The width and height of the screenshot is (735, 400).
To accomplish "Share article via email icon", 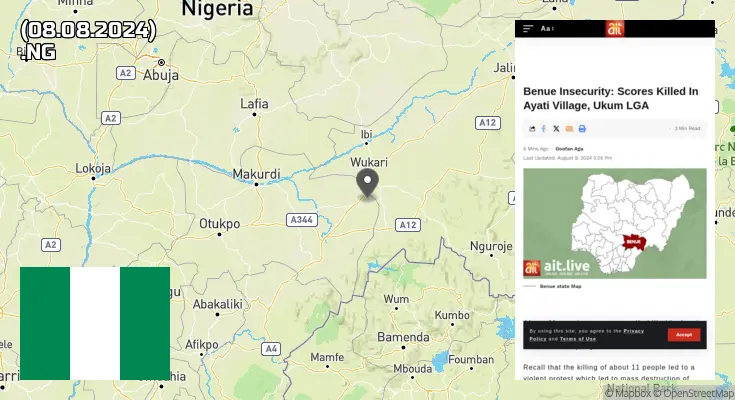I will click(x=569, y=128).
